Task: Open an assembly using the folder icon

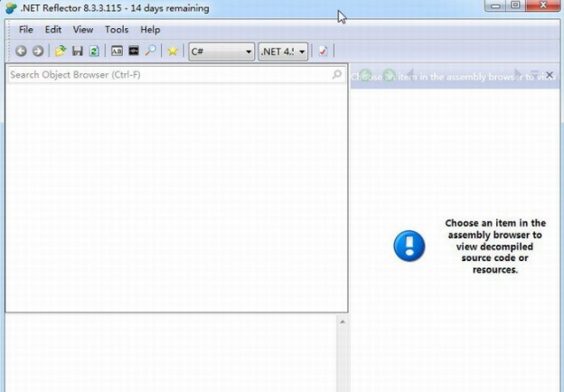Action: pos(61,51)
